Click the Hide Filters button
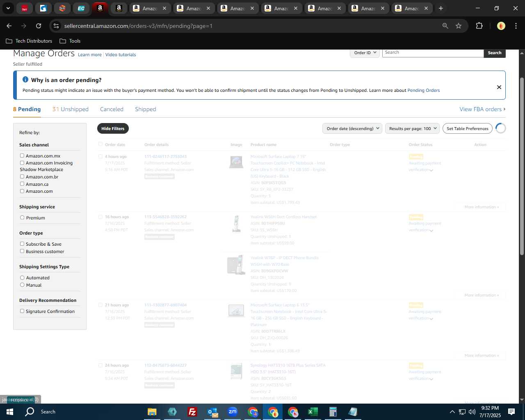The image size is (525, 420). [113, 128]
